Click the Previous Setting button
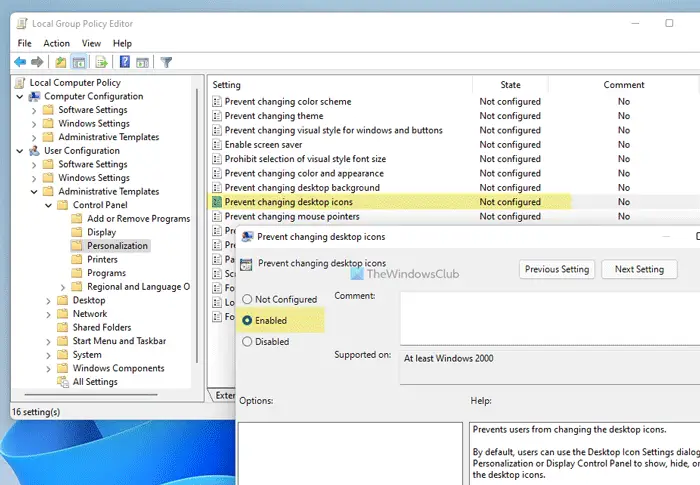This screenshot has width=700, height=485. point(557,269)
